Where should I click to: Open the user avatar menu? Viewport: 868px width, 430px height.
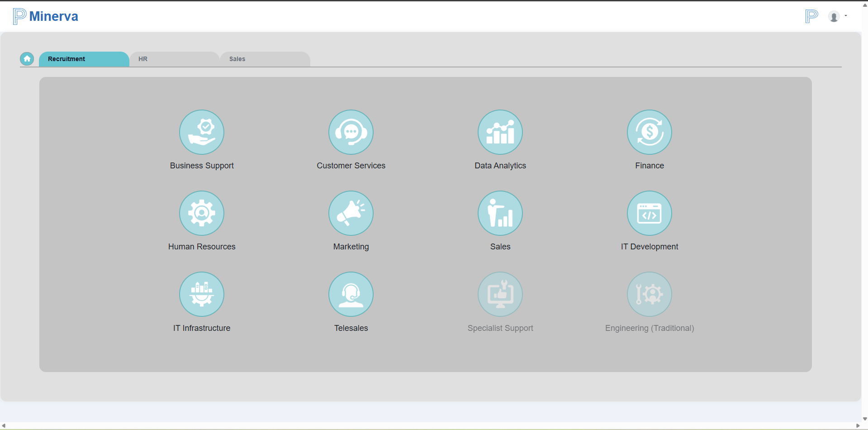[x=837, y=17]
